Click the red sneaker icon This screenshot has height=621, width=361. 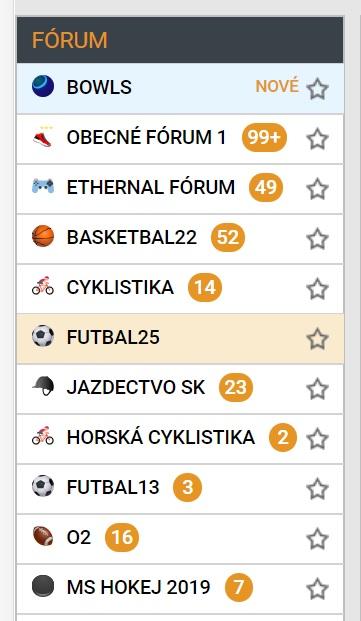[x=43, y=137]
